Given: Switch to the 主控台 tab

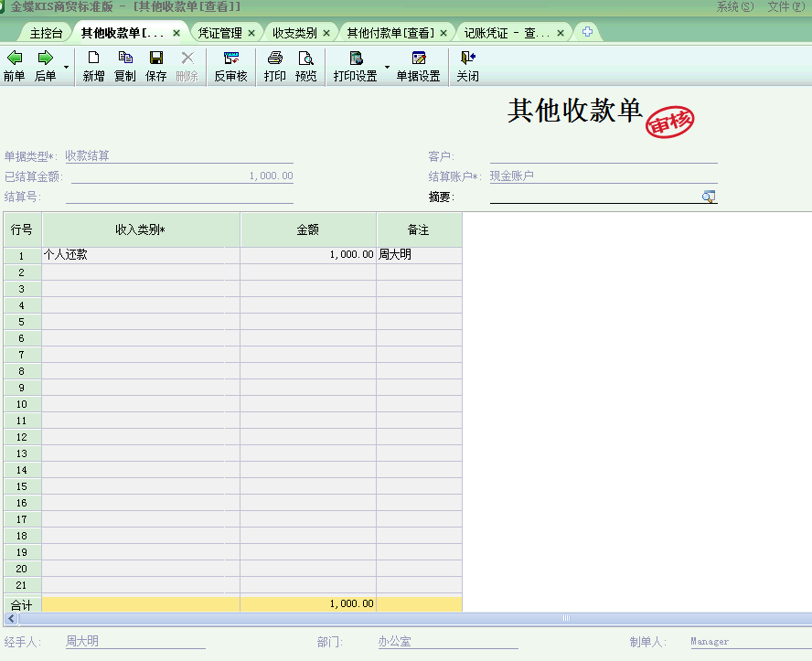Looking at the screenshot, I should point(46,33).
